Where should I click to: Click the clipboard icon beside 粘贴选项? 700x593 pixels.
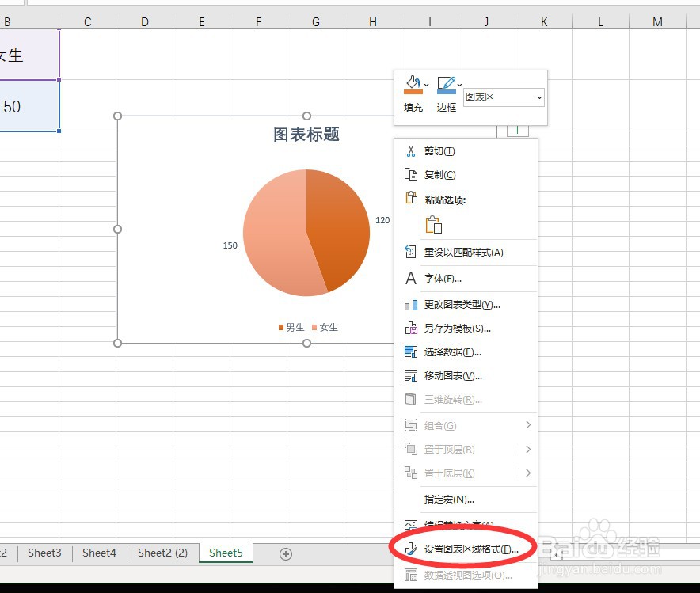pyautogui.click(x=411, y=198)
